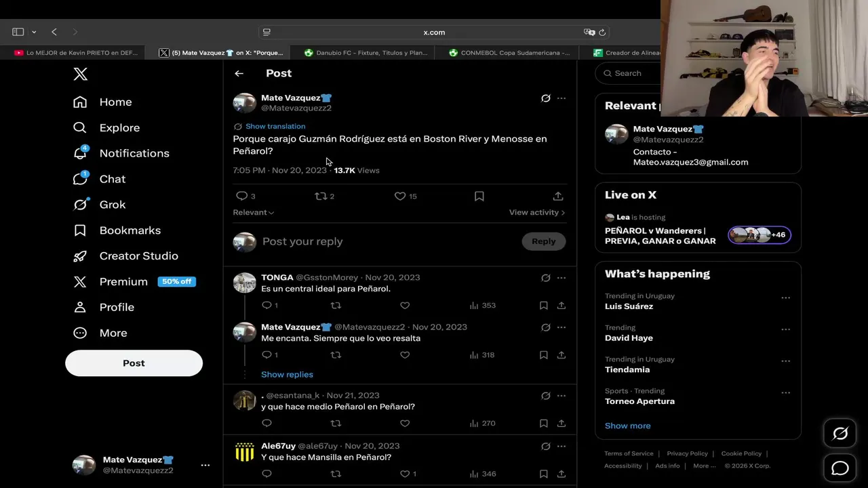Image resolution: width=868 pixels, height=488 pixels.
Task: Open Luis Suárez trend
Action: (629, 306)
